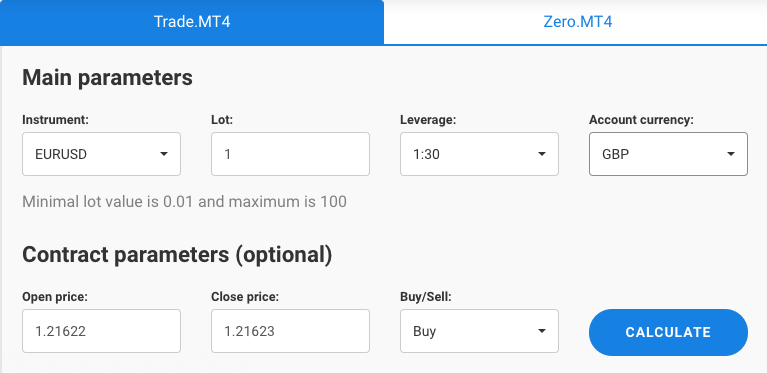Click the Instrument field label
Viewport: 767px width, 373px height.
[x=55, y=120]
